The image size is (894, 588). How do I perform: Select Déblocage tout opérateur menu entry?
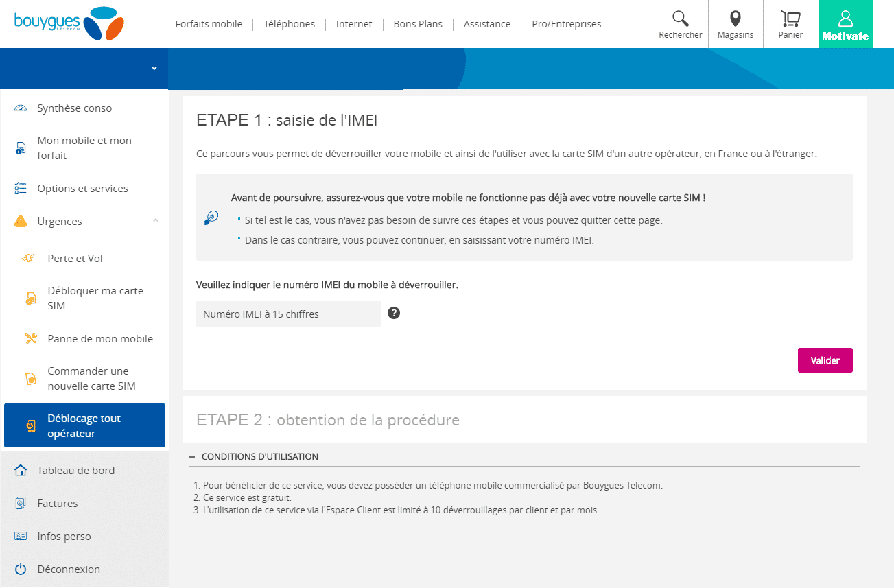point(85,425)
